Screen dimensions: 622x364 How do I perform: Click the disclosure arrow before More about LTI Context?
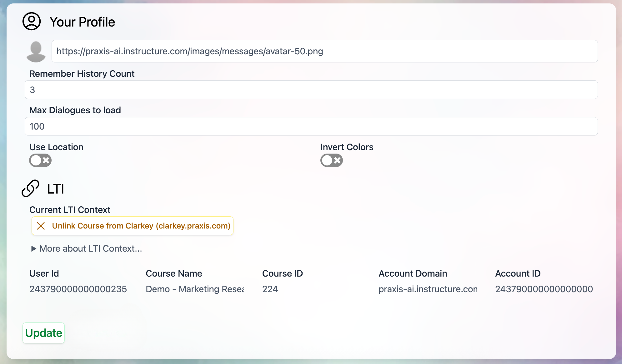pyautogui.click(x=33, y=248)
